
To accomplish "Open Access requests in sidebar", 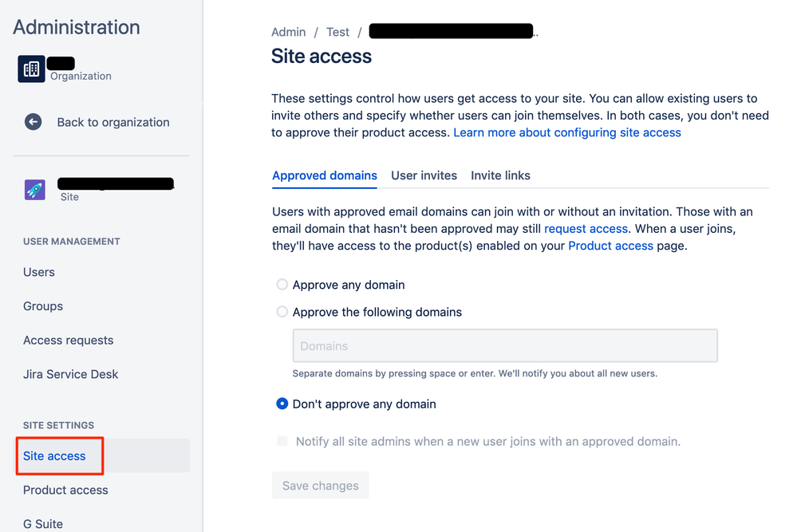I will (69, 340).
